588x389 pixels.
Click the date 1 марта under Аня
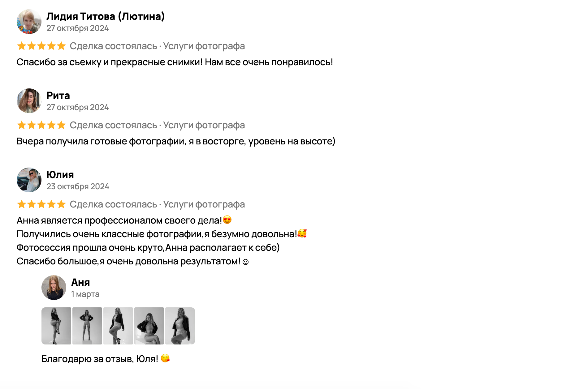click(85, 294)
